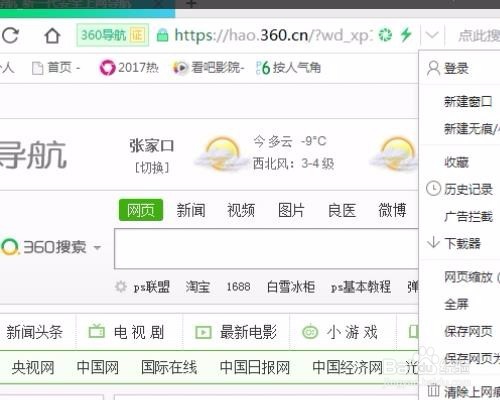500x400 pixels.
Task: Click 1688 hot search link
Action: pyautogui.click(x=238, y=287)
